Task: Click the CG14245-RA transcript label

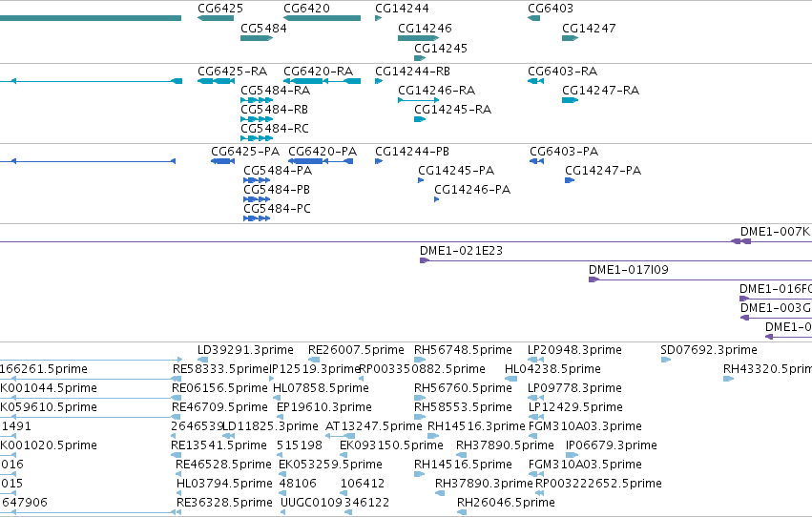Action: [452, 110]
